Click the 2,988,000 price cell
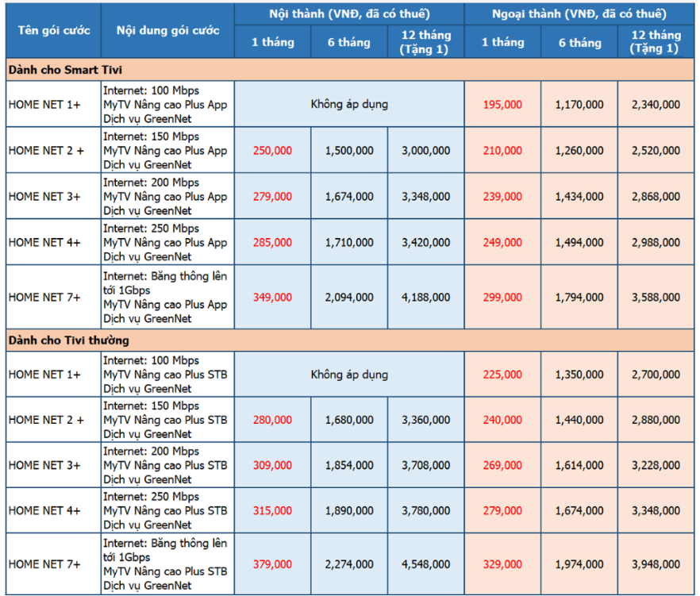This screenshot has width=700, height=596. 656,242
